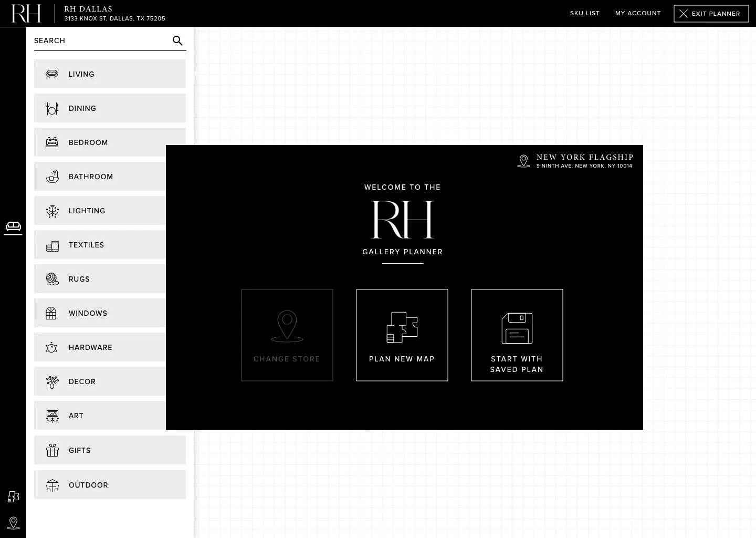Viewport: 756px width, 538px height.
Task: Click the pin icon in Change Store
Action: pyautogui.click(x=287, y=326)
